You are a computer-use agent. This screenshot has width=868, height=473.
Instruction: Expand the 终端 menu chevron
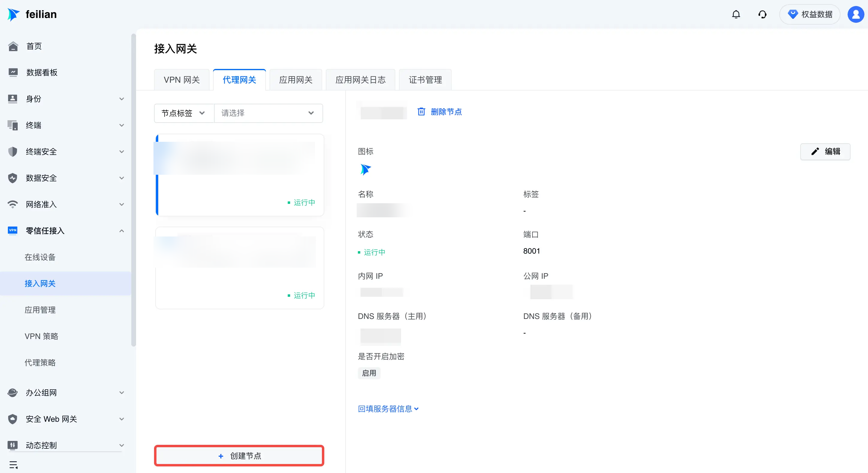click(x=122, y=125)
